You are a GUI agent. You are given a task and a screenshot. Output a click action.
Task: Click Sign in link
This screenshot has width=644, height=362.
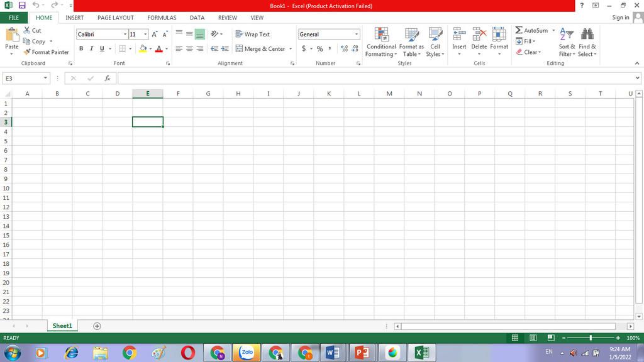[x=620, y=18]
